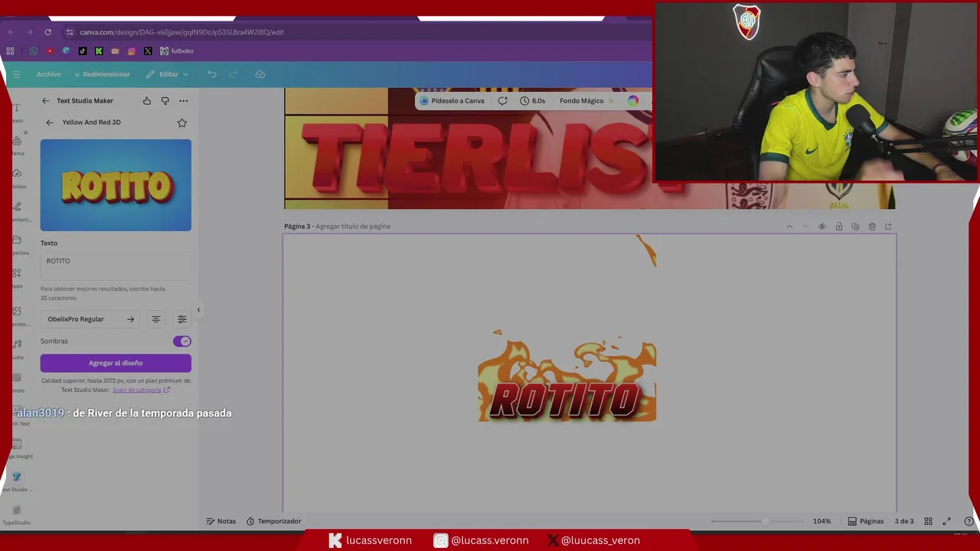Go back from Yellow And Red 3D style
The width and height of the screenshot is (980, 551).
(x=50, y=122)
